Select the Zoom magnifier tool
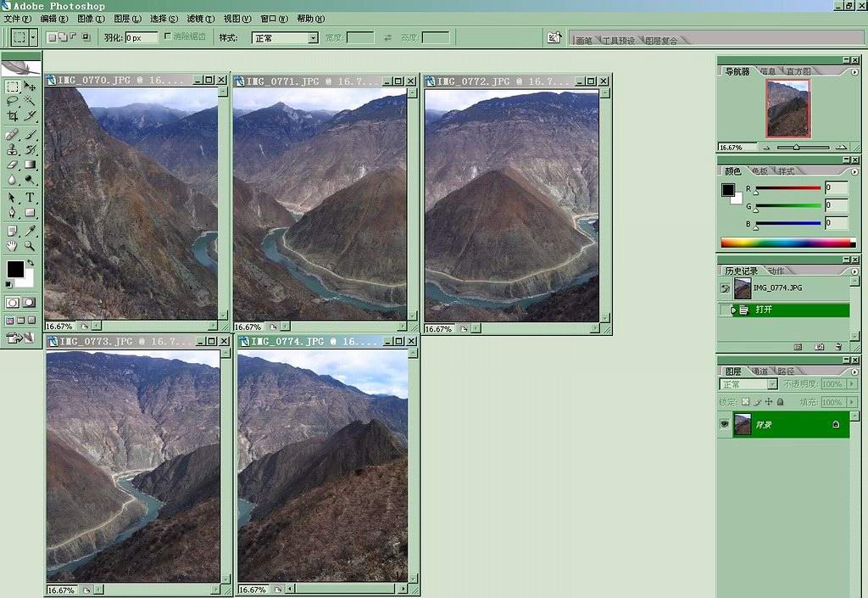 point(31,246)
